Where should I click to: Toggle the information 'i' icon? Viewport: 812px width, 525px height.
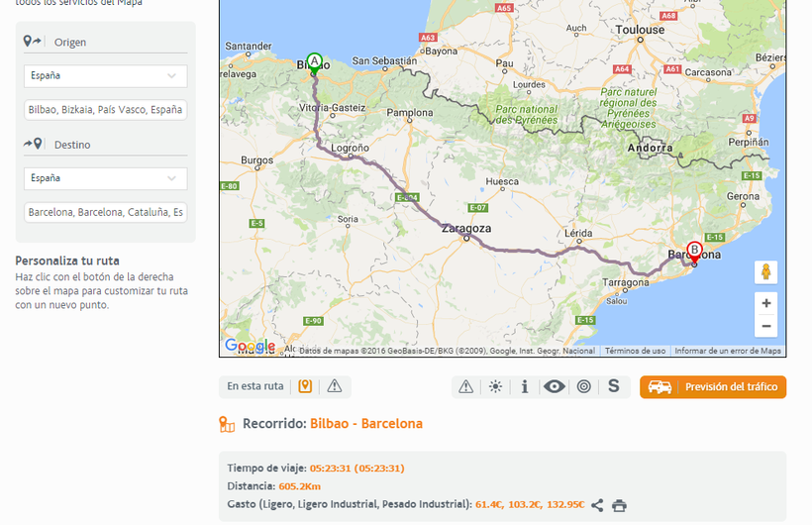[x=525, y=386]
